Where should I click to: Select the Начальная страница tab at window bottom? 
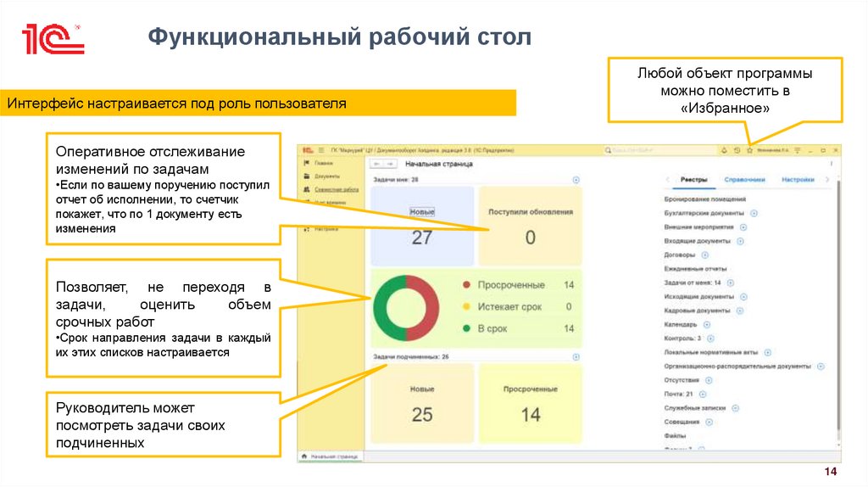(330, 456)
